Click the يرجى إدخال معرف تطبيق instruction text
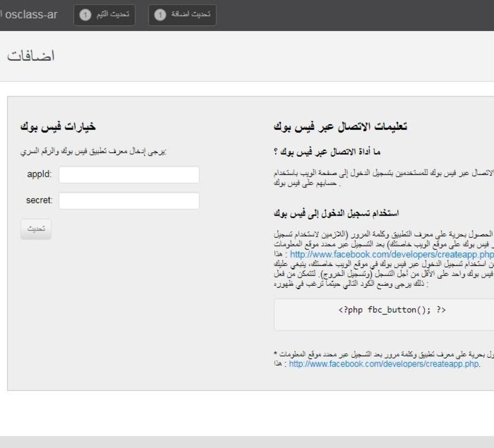The height and width of the screenshot is (448, 494). tap(94, 151)
